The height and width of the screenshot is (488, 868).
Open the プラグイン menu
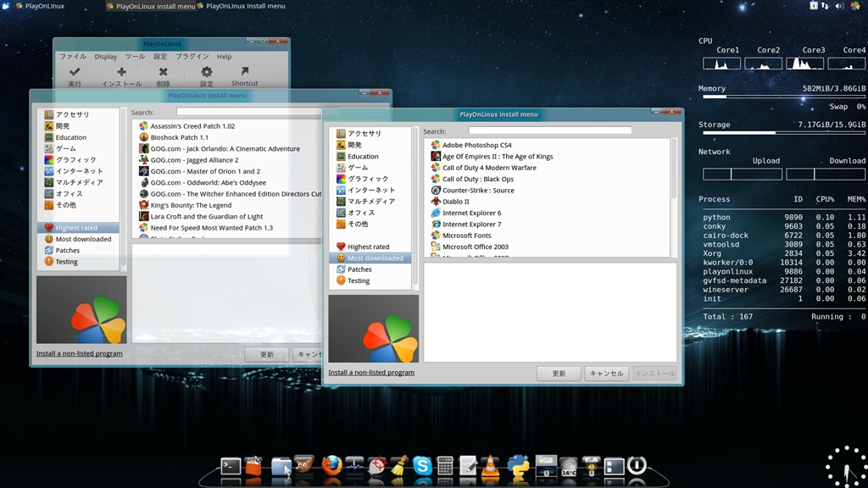click(x=192, y=57)
